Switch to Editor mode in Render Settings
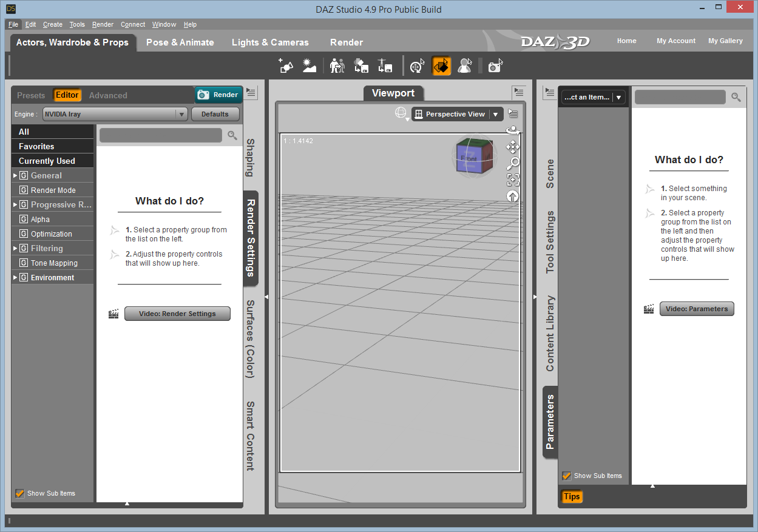This screenshot has width=758, height=532. 67,95
